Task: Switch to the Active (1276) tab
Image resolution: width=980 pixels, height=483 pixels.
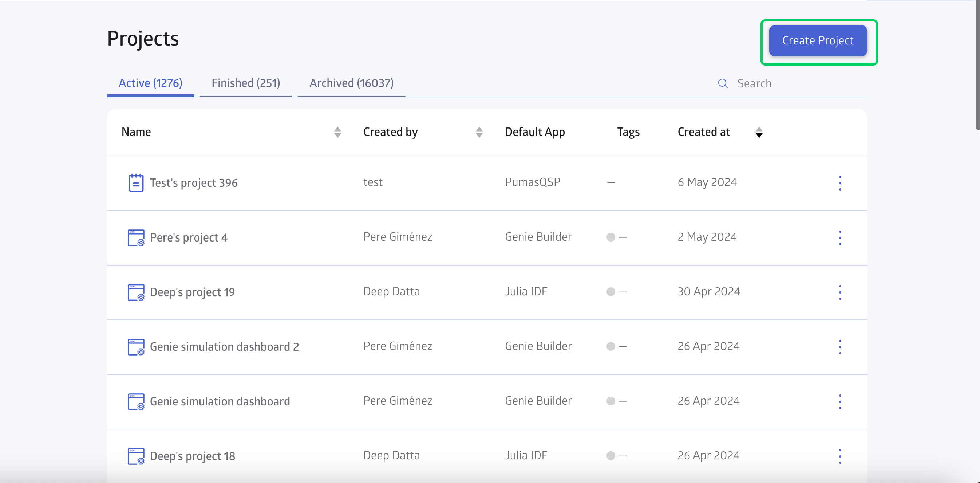Action: click(x=150, y=83)
